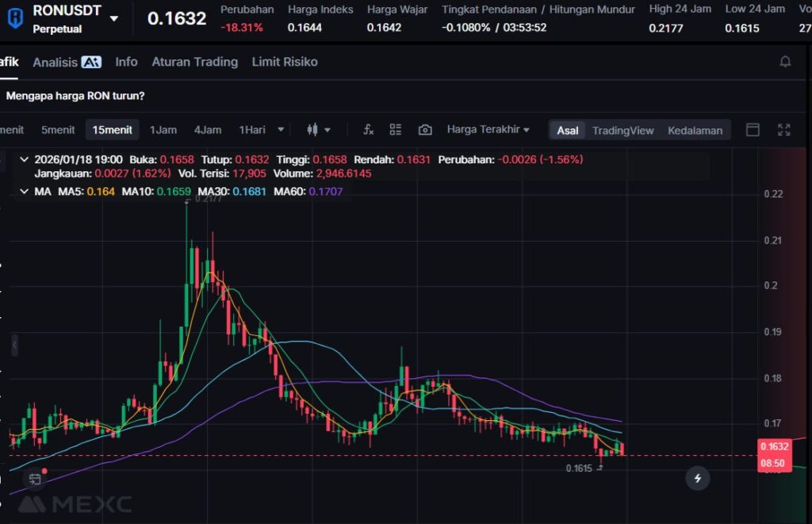Image resolution: width=812 pixels, height=524 pixels.
Task: Click 'Mengapa harga RON turun?' link
Action: tap(75, 96)
